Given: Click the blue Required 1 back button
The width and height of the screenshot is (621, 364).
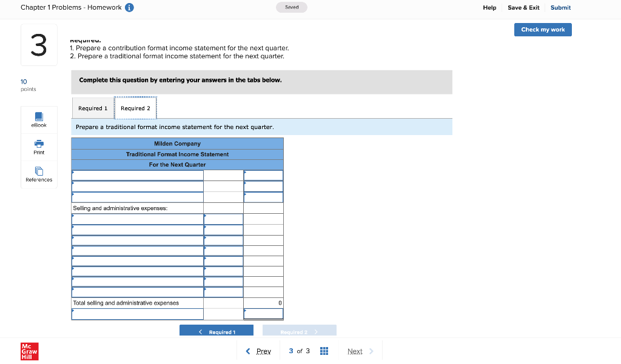Looking at the screenshot, I should 217,330.
